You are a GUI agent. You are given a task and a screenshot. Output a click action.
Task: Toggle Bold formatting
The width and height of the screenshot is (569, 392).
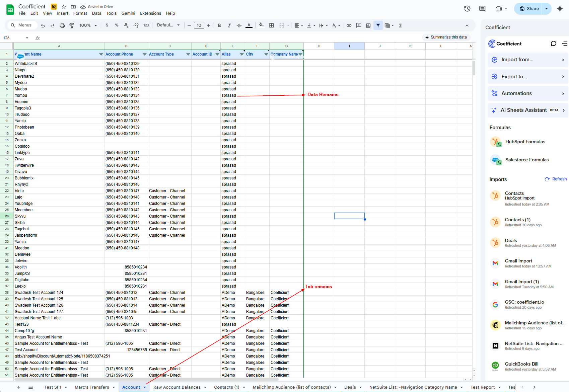tap(219, 25)
